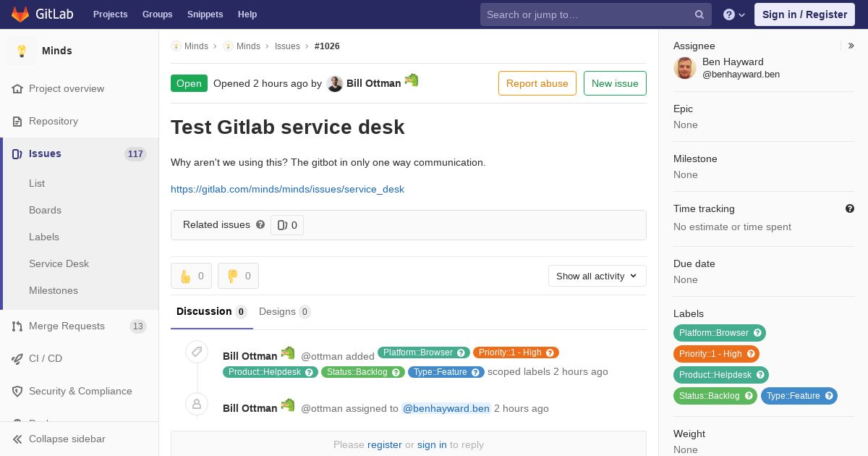Open Labels in the sidebar
This screenshot has width=868, height=456.
pyautogui.click(x=44, y=237)
